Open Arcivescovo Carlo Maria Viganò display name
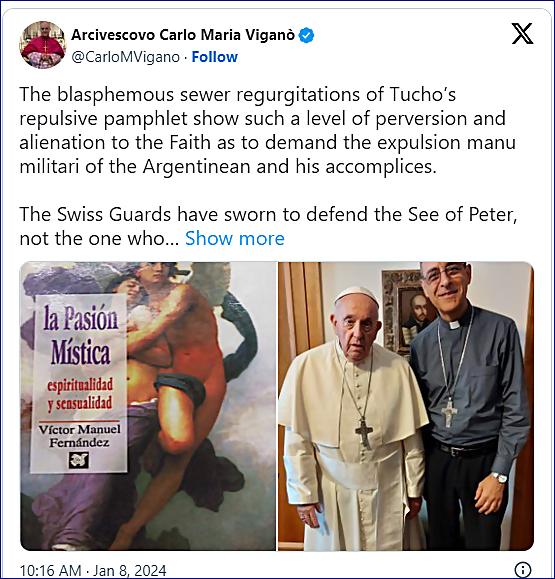This screenshot has height=579, width=555. pos(183,35)
